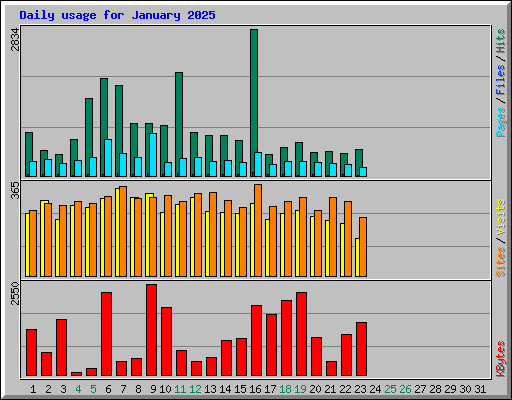Viewport: 512px width, 400px height.
Task: Click the green 'Hits' legend label
Action: pyautogui.click(x=500, y=41)
